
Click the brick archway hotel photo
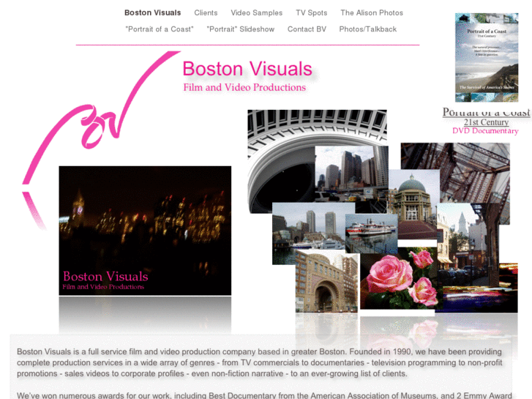[326, 281]
